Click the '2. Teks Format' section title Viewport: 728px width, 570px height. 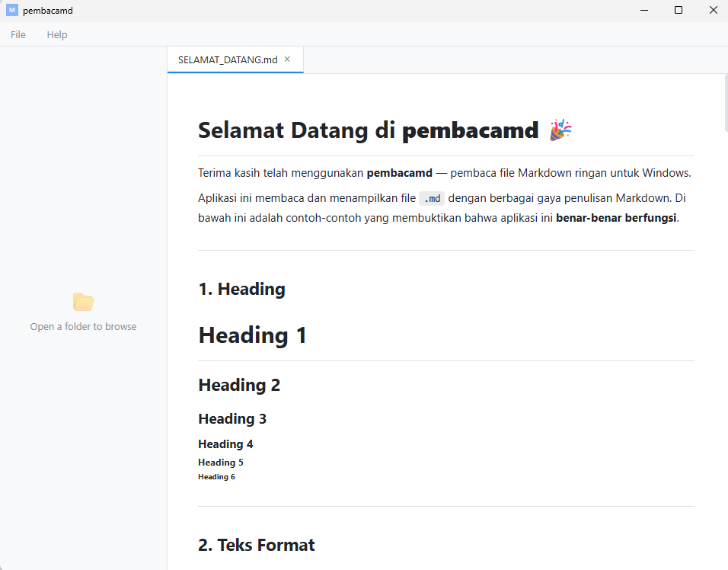257,545
